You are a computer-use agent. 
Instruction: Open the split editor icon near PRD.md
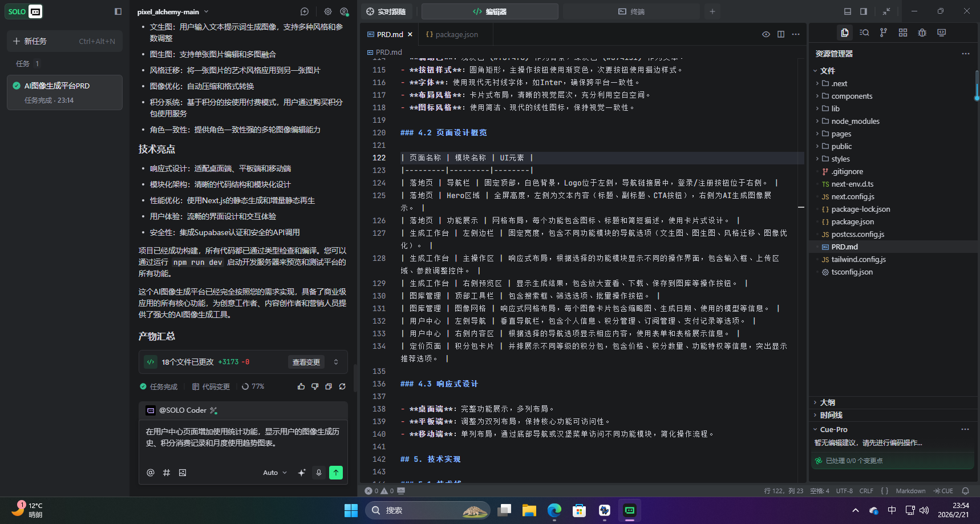780,34
